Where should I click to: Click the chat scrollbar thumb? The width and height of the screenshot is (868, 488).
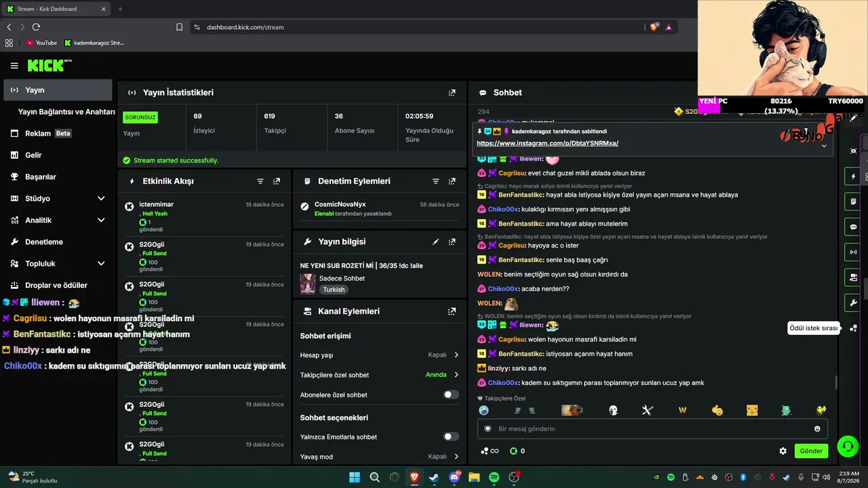point(836,383)
